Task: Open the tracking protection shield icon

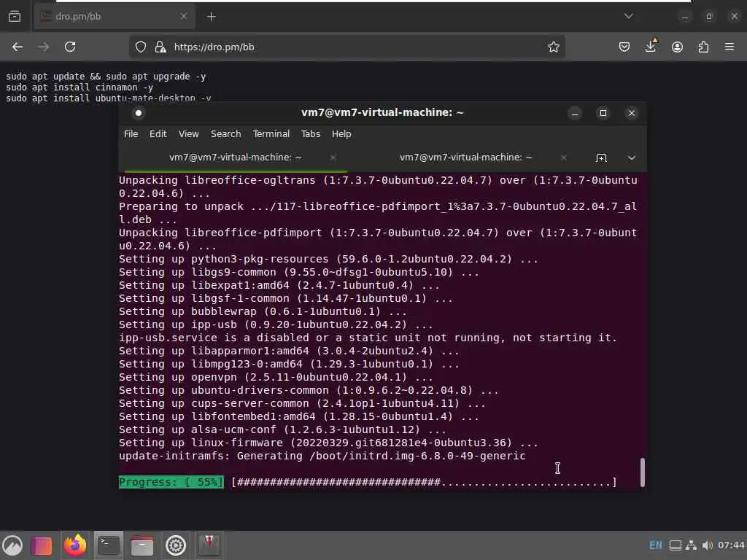Action: (141, 47)
